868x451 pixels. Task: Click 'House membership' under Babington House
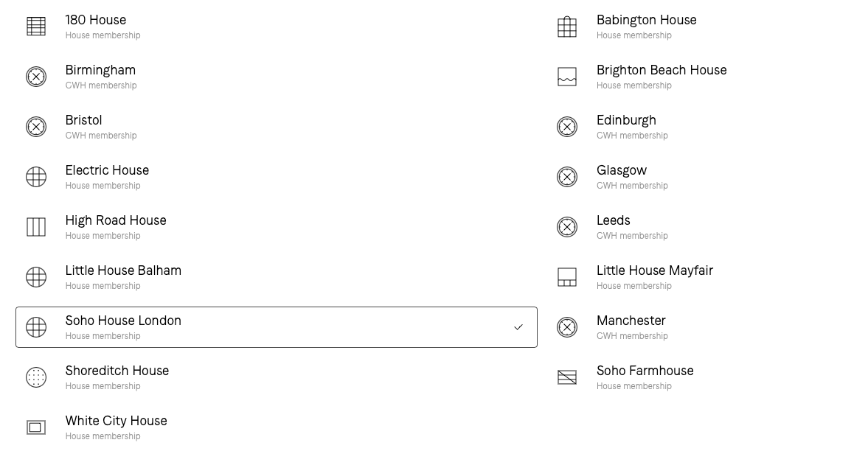click(x=633, y=35)
